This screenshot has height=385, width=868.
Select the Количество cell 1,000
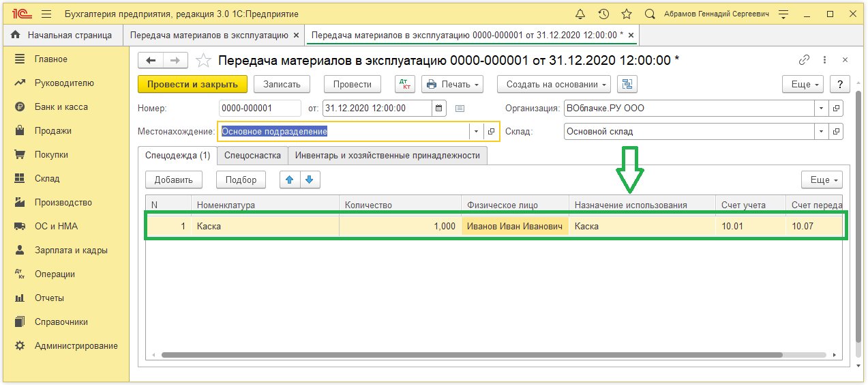click(400, 227)
